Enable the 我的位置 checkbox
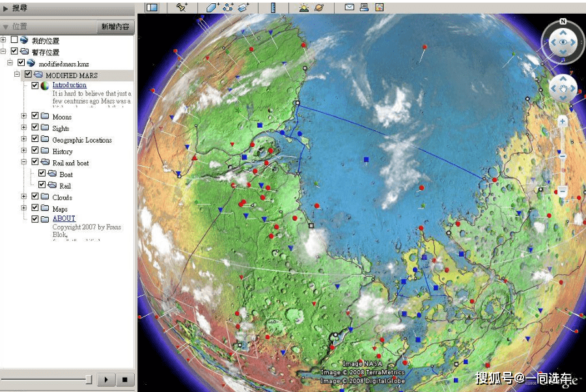Viewport: 586px width, 392px height. pos(14,40)
